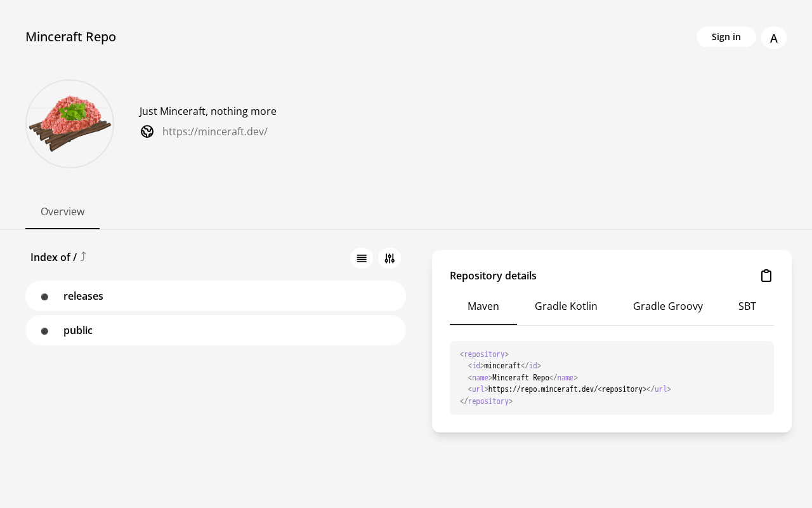This screenshot has width=812, height=508.
Task: Select the Gradle Groovy tab
Action: click(x=668, y=307)
